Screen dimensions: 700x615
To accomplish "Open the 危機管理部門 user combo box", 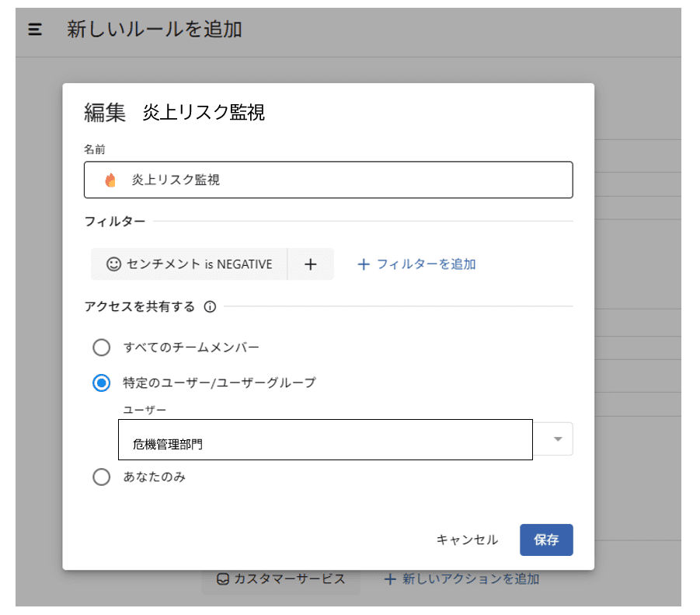I will [x=325, y=441].
